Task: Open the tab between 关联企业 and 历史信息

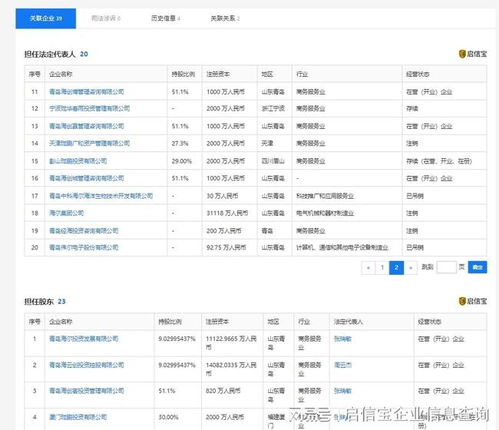Action: click(x=106, y=18)
